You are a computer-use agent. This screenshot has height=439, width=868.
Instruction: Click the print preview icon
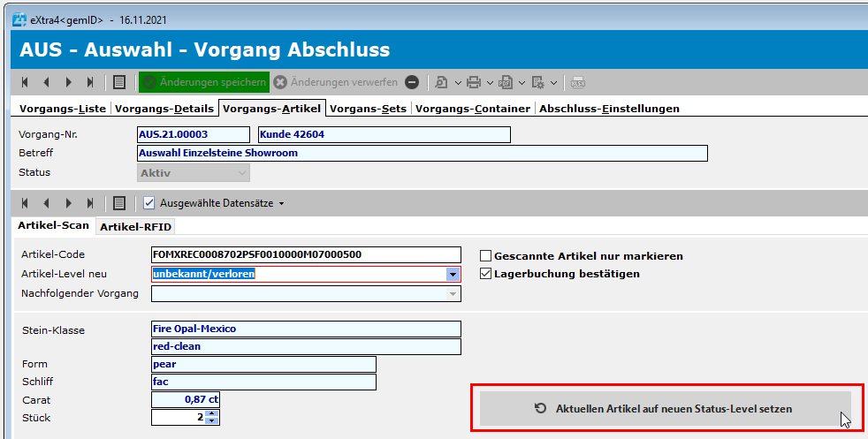(441, 82)
